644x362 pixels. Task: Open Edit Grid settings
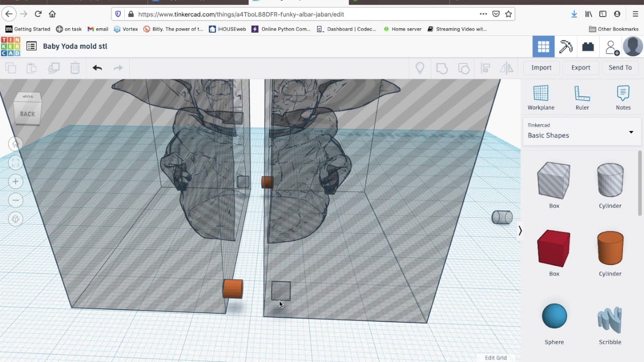[x=496, y=357]
